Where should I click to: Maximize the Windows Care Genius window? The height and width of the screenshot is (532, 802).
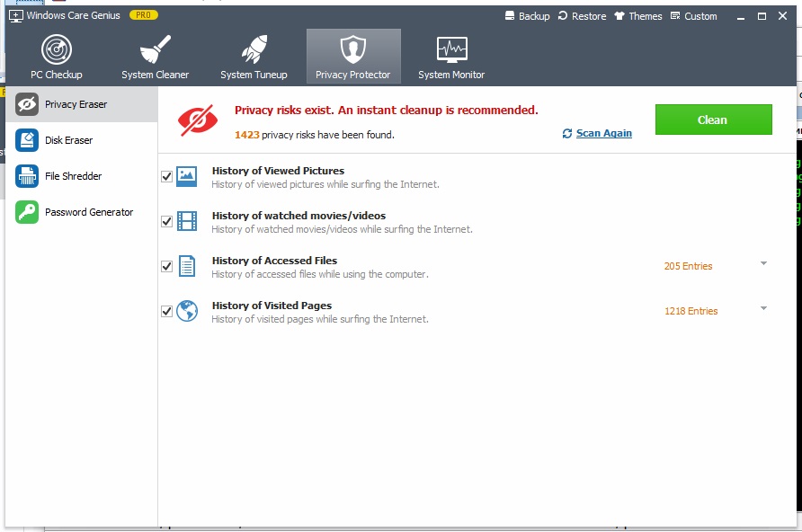[x=762, y=16]
